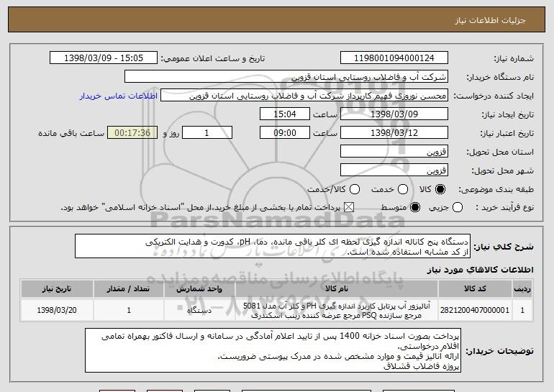Click the buyer organization name field
This screenshot has width=554, height=392.
286,77
